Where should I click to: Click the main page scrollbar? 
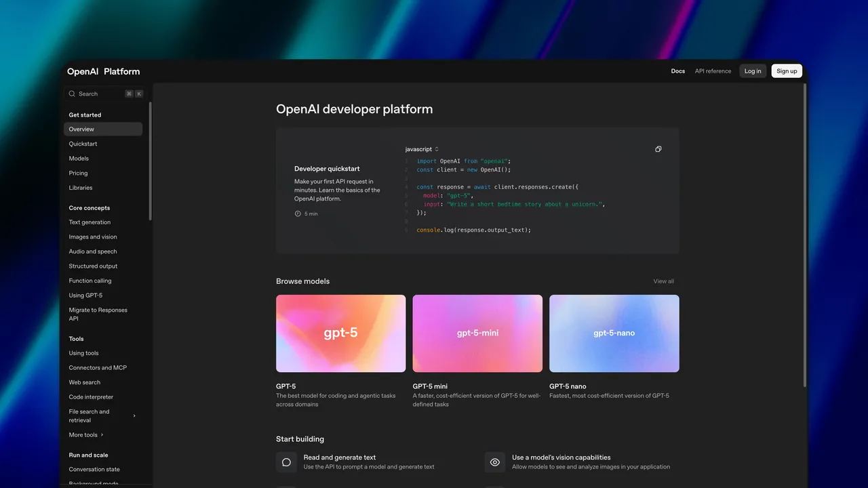pyautogui.click(x=805, y=235)
